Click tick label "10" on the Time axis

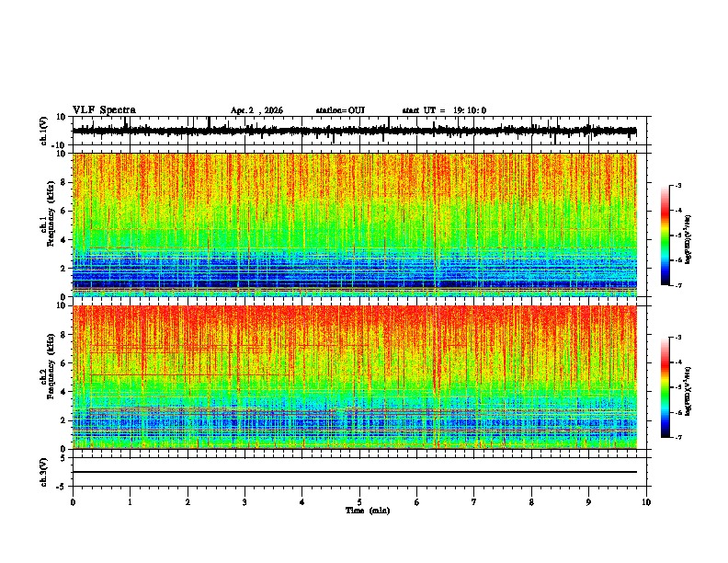(x=646, y=502)
